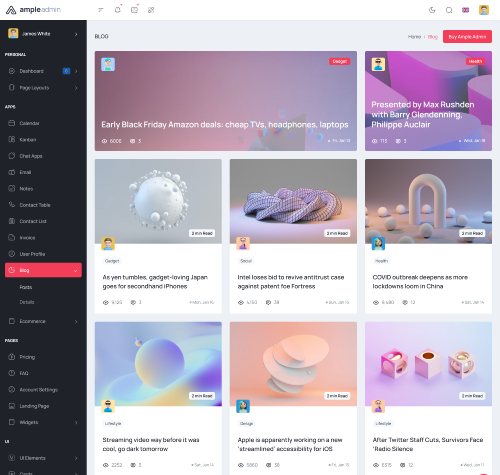Viewport: 500px width, 475px height.
Task: Open the Kanban app
Action: (x=43, y=140)
